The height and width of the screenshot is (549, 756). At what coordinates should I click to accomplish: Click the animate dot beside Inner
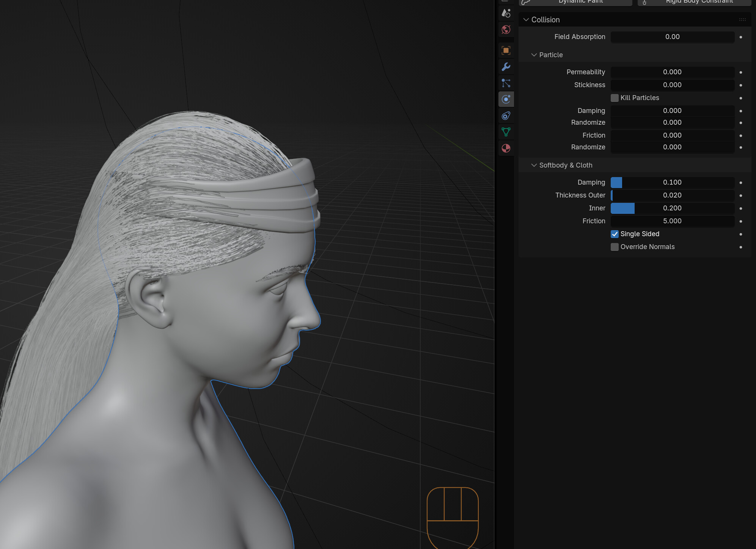click(741, 209)
